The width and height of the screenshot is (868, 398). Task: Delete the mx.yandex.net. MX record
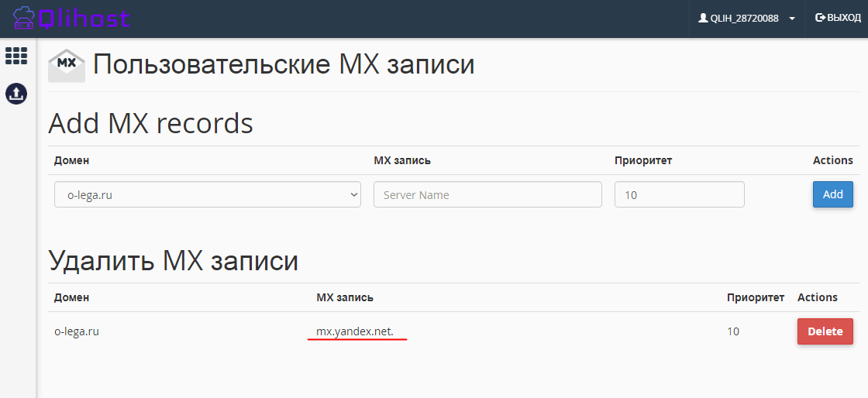[x=825, y=331]
